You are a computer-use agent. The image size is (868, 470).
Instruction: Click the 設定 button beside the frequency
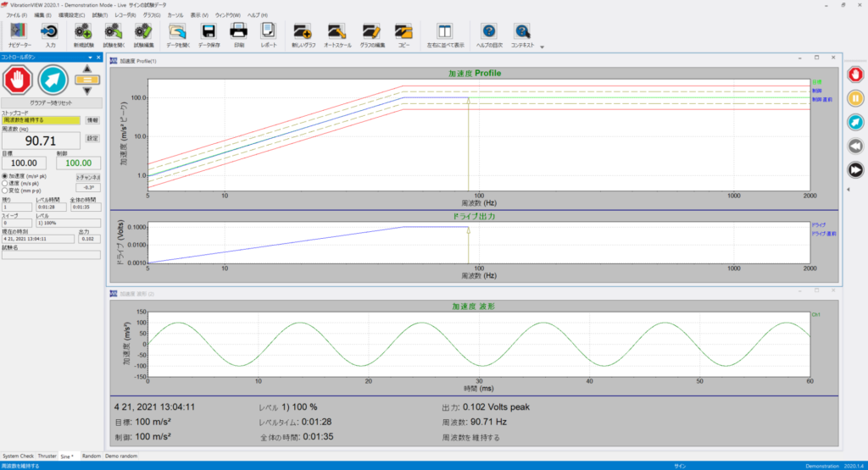[x=92, y=139]
